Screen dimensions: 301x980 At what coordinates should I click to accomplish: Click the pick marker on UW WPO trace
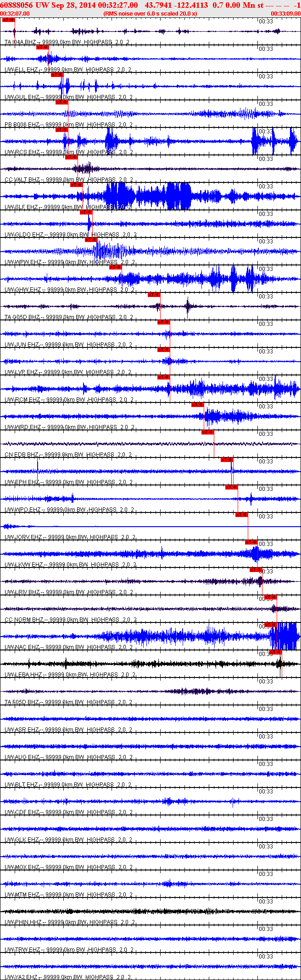click(x=231, y=487)
